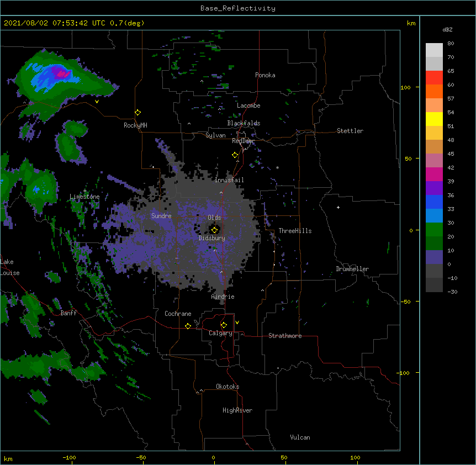
Task: Select the magenta legend swatch between 42 and 39
Action: pos(434,174)
